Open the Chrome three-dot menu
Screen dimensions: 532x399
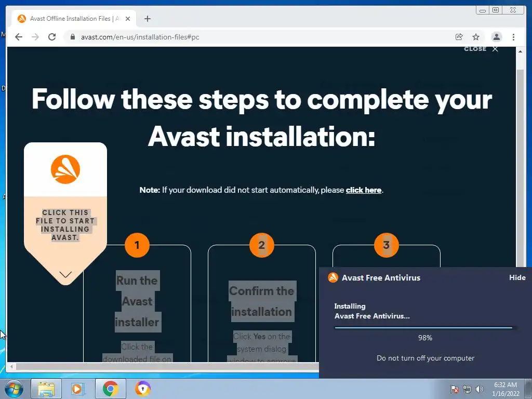(513, 37)
